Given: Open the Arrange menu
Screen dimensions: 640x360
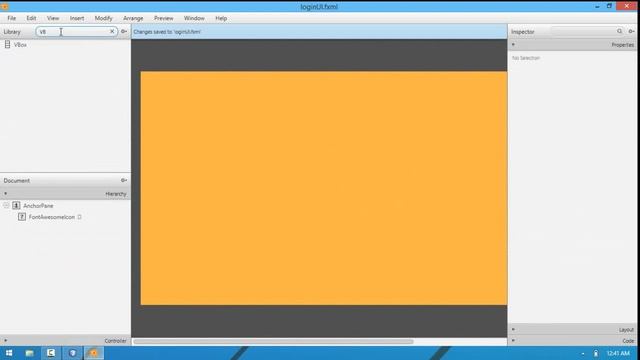Looking at the screenshot, I should (x=133, y=18).
